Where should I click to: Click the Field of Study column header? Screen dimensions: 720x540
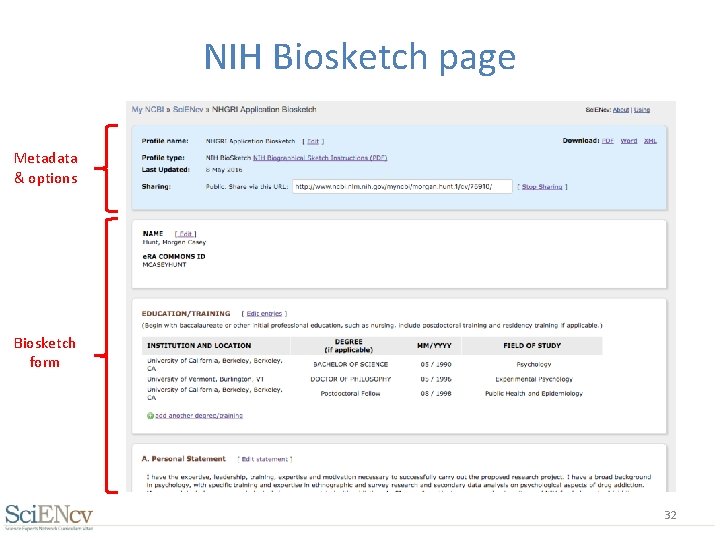532,345
